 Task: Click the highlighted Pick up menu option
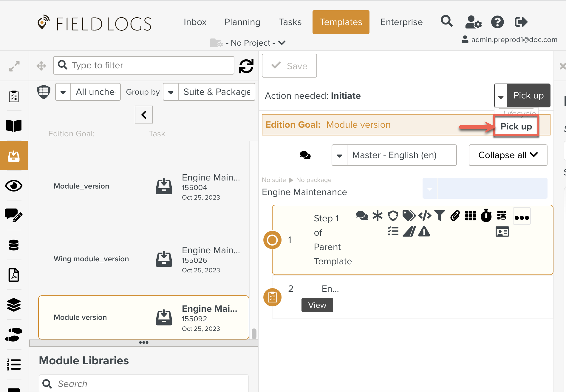tap(516, 126)
